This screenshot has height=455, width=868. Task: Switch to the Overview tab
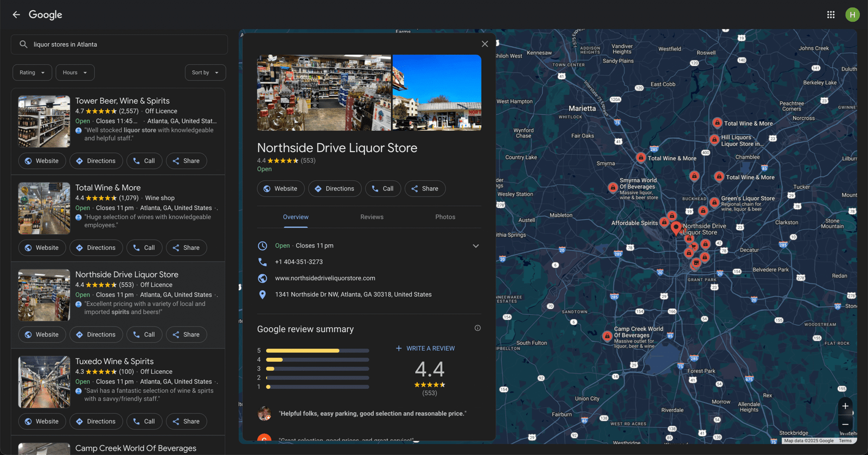[296, 217]
